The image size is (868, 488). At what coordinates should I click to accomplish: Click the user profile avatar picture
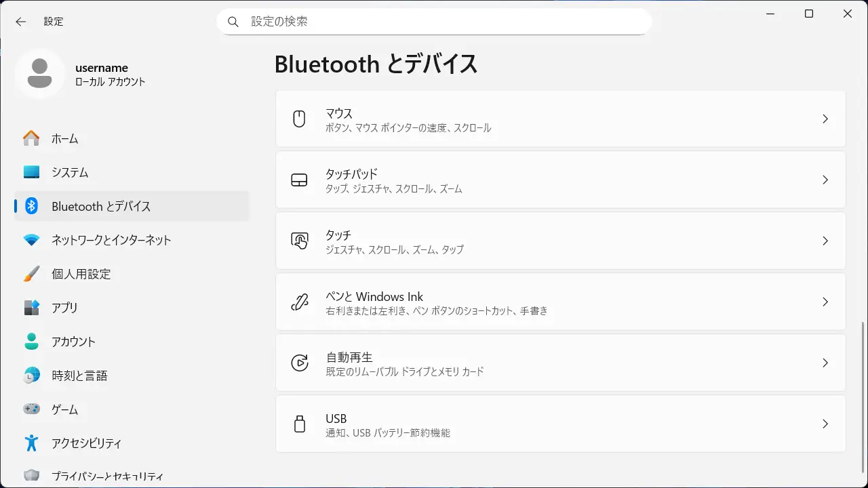(x=40, y=73)
